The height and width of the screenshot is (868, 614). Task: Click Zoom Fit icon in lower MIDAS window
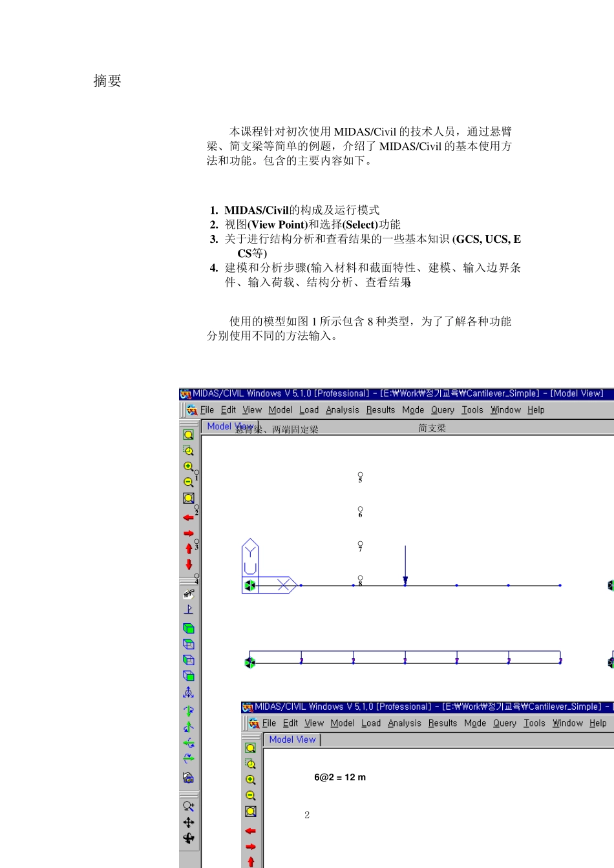250,748
